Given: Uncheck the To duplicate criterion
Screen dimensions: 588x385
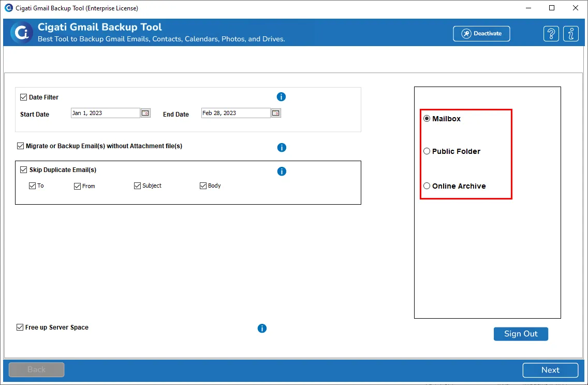Looking at the screenshot, I should click(x=32, y=186).
